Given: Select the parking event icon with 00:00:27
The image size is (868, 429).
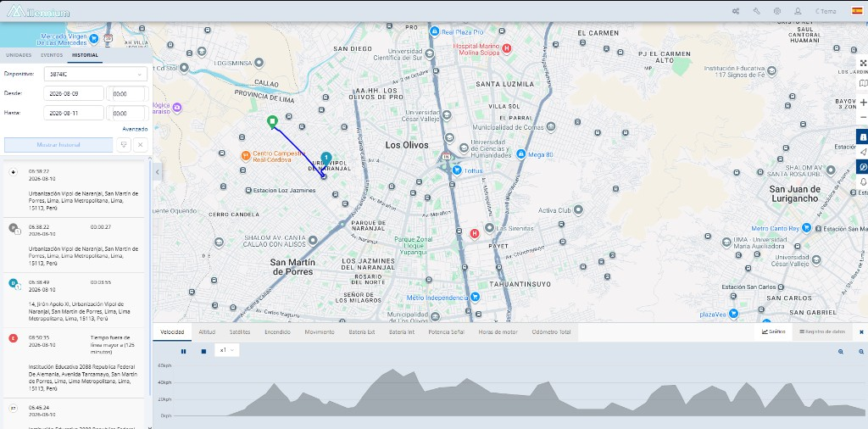Looking at the screenshot, I should pos(14,227).
